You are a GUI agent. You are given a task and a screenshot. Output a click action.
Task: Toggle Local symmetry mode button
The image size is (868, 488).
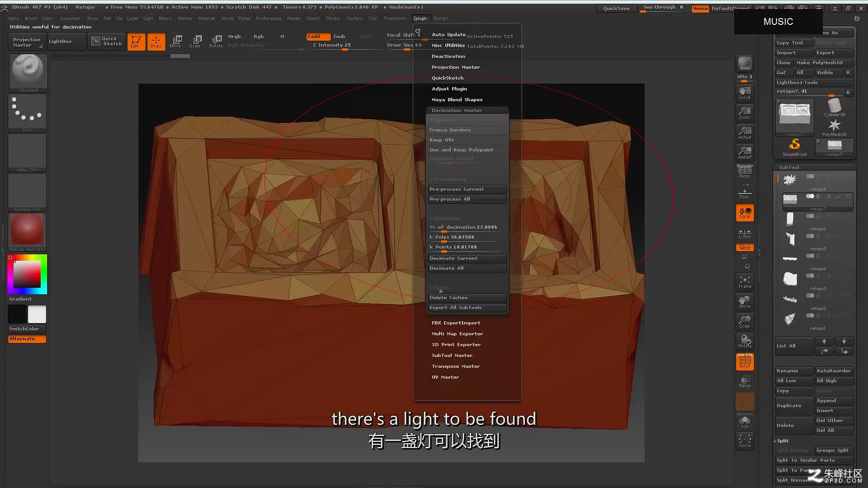click(745, 213)
